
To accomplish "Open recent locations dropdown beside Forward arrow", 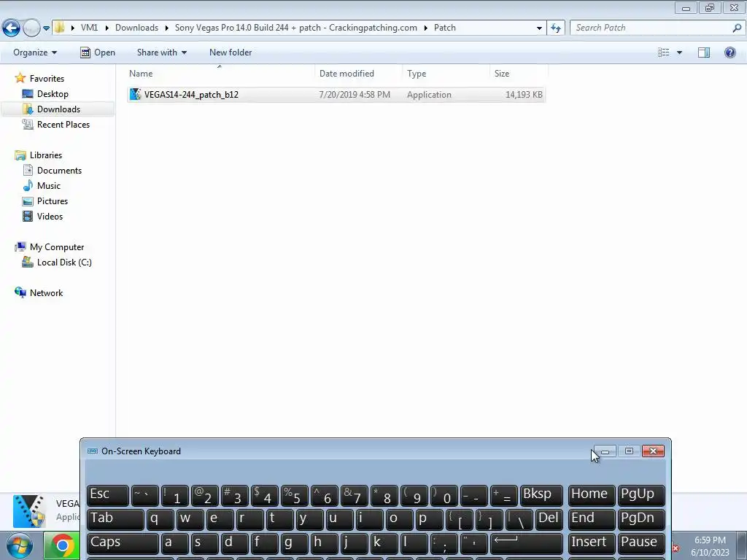I will 46,28.
